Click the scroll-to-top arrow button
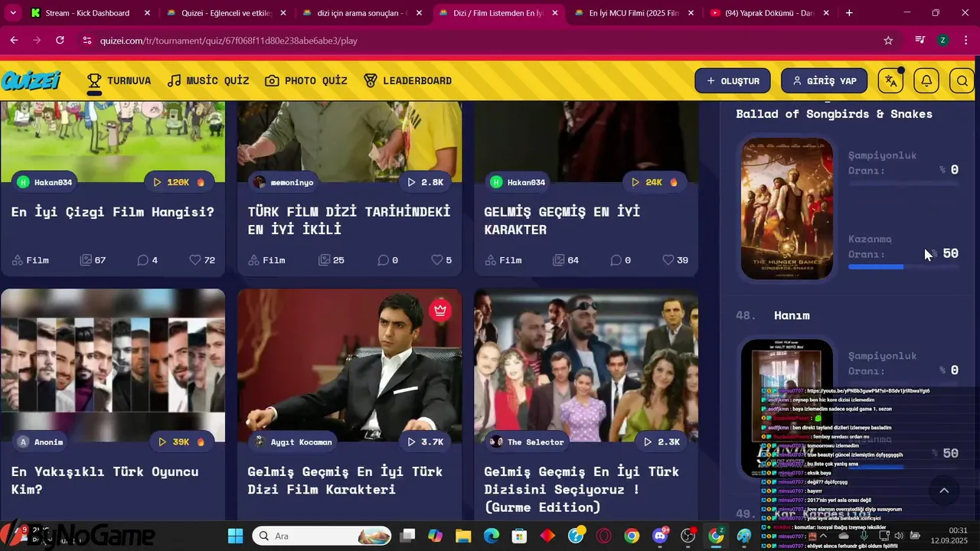 point(944,491)
